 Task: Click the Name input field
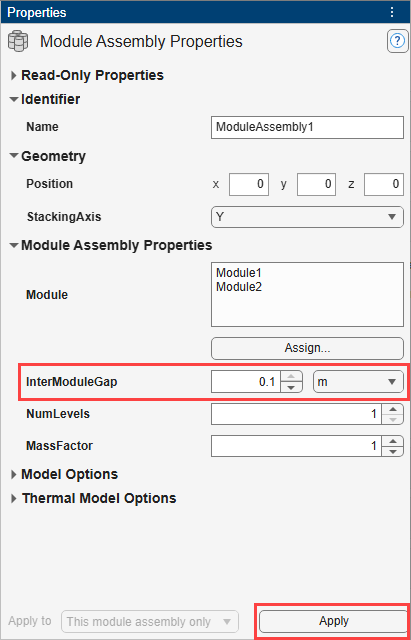(x=307, y=127)
